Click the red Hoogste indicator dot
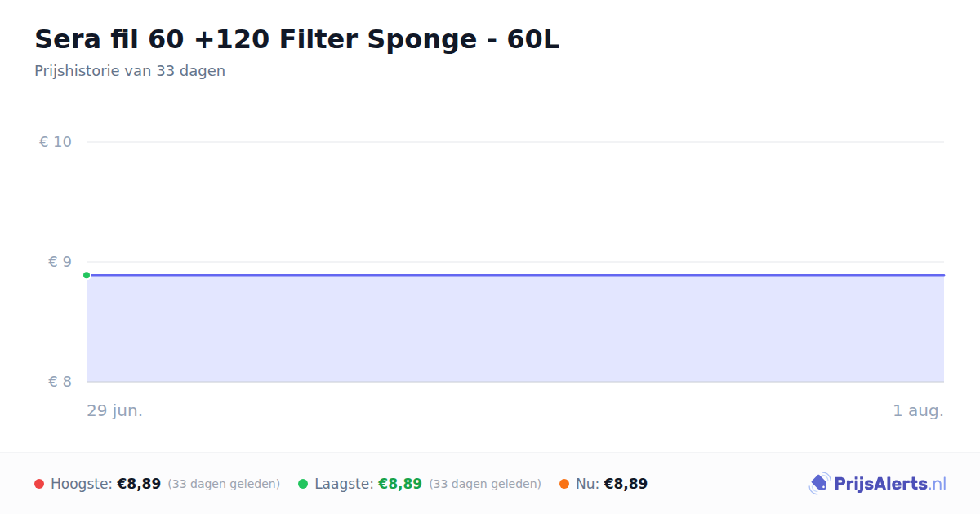This screenshot has width=980, height=514. [x=39, y=484]
